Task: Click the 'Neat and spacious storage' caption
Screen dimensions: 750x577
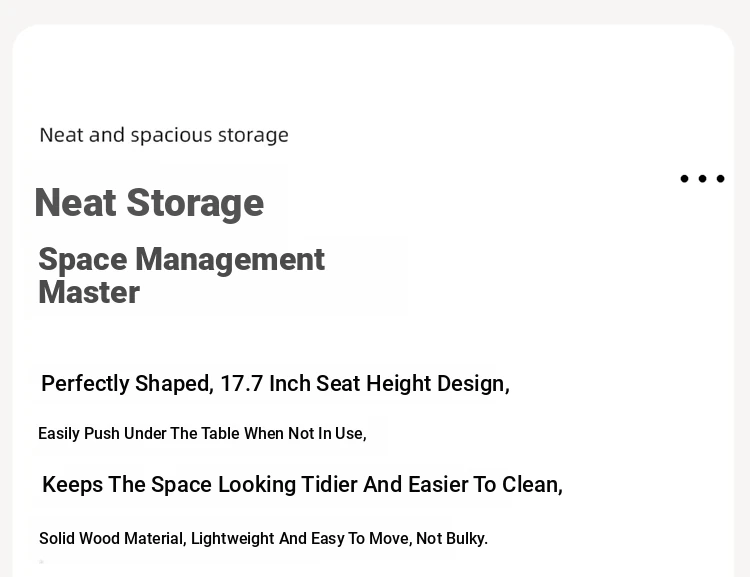Action: pyautogui.click(x=164, y=135)
